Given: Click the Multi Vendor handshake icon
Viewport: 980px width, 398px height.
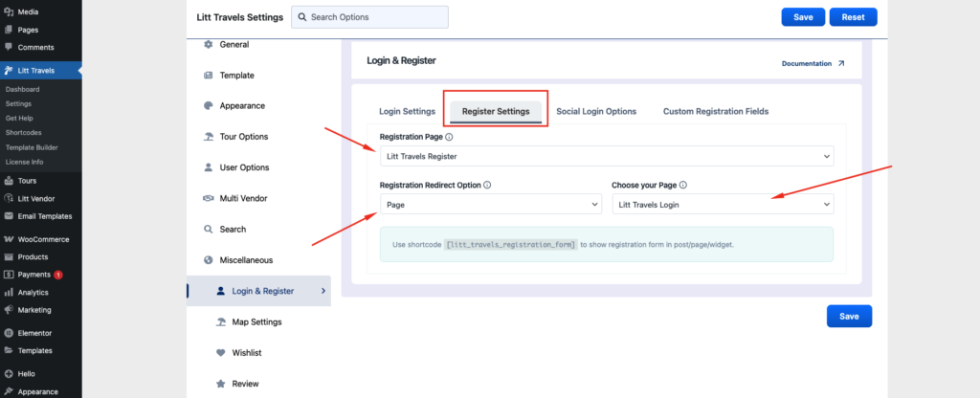Looking at the screenshot, I should (x=209, y=198).
